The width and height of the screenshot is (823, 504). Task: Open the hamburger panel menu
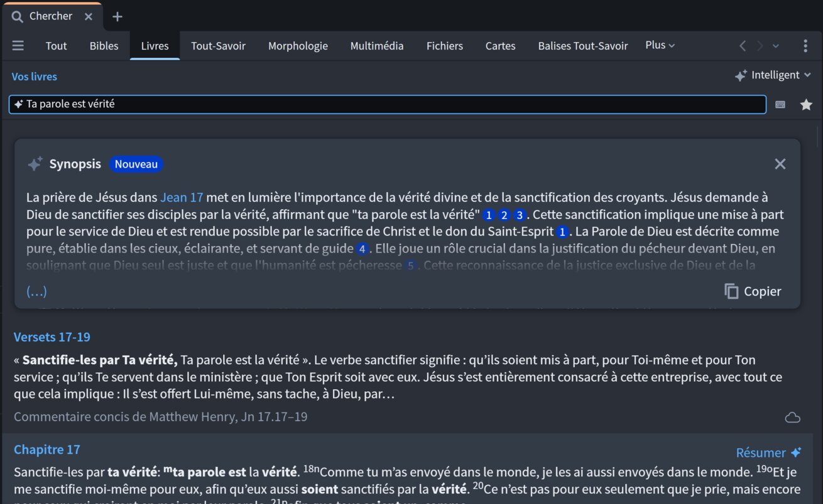[18, 46]
